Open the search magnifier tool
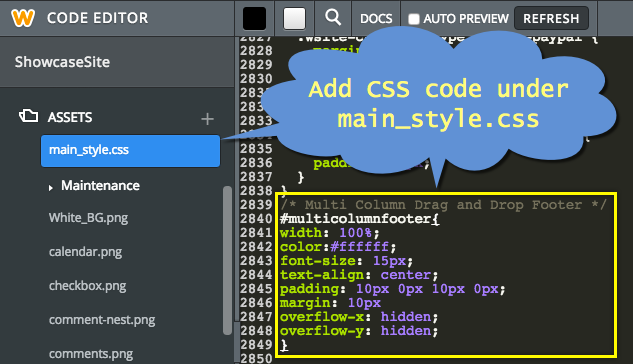Image resolution: width=633 pixels, height=364 pixels. [x=333, y=17]
